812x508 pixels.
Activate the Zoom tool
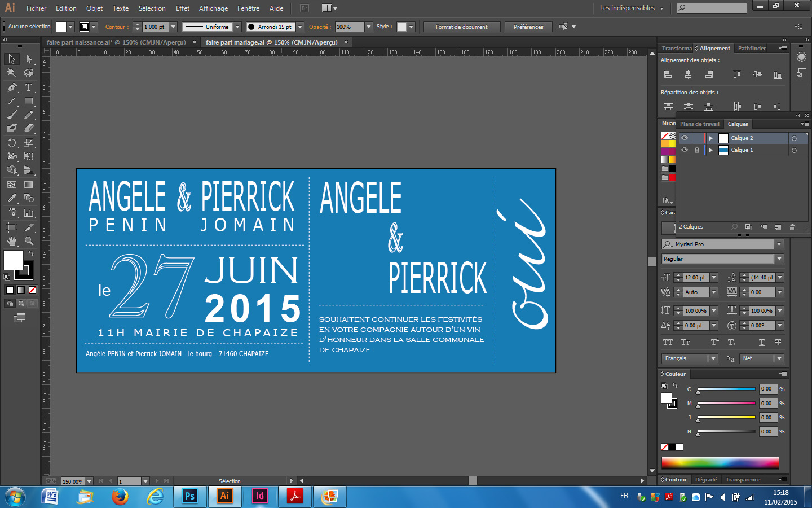point(29,241)
